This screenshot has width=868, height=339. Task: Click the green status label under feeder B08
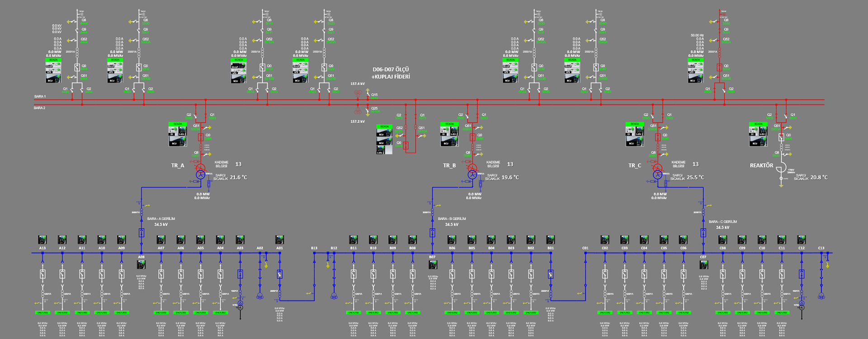point(413,312)
